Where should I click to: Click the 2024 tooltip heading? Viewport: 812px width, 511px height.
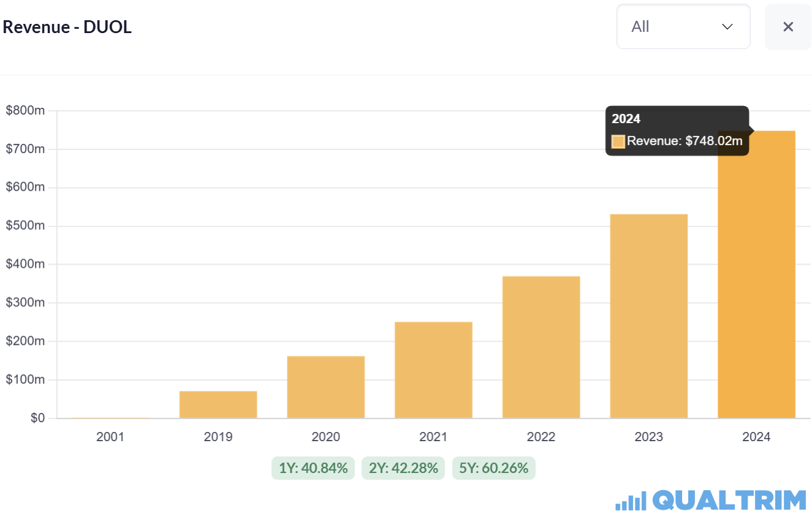point(626,119)
